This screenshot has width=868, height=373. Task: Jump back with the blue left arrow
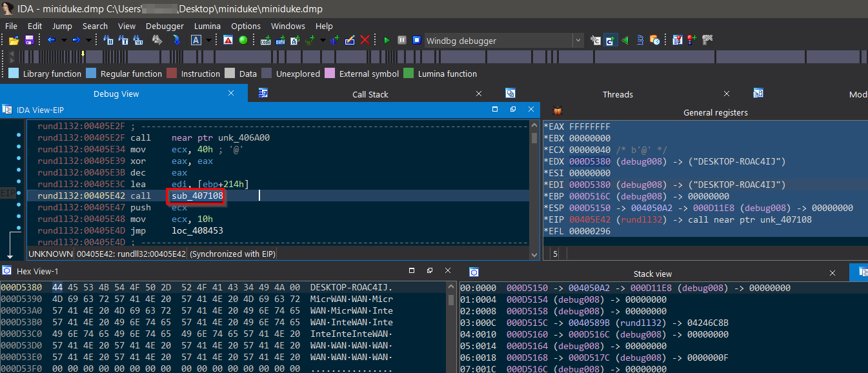point(52,40)
